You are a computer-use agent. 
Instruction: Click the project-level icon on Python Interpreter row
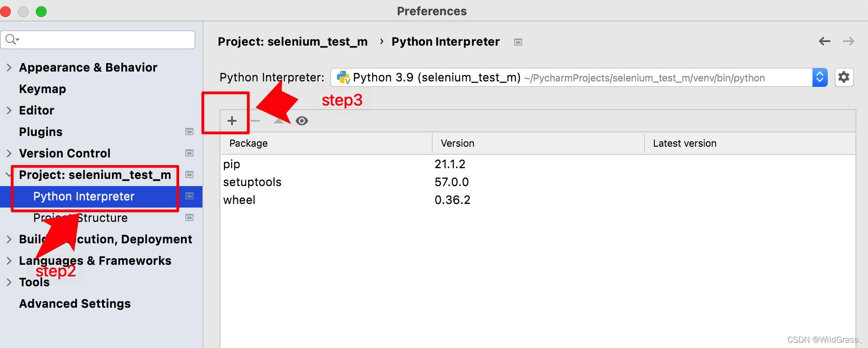click(189, 196)
